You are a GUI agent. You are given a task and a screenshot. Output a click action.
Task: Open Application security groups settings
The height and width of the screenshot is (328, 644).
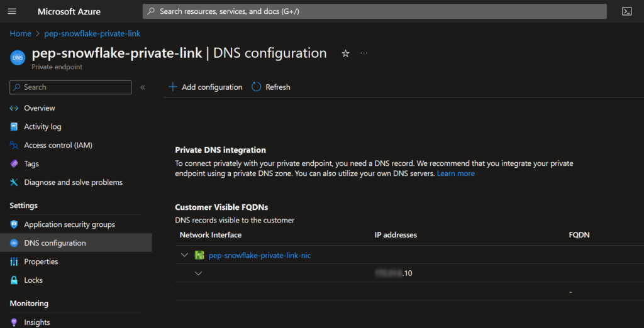pos(69,224)
